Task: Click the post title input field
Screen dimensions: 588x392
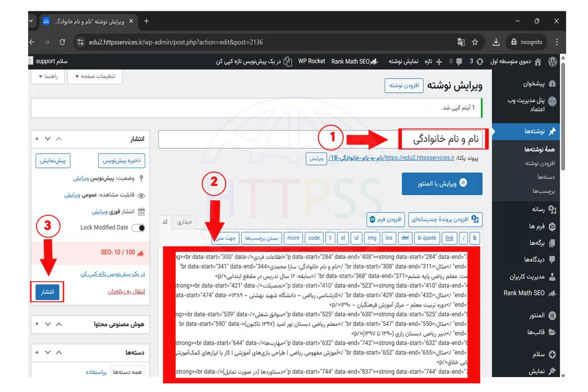Action: click(x=322, y=139)
